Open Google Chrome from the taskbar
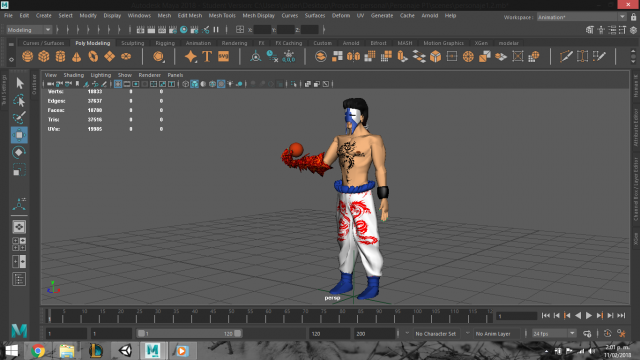Image resolution: width=640 pixels, height=360 pixels. (x=38, y=351)
